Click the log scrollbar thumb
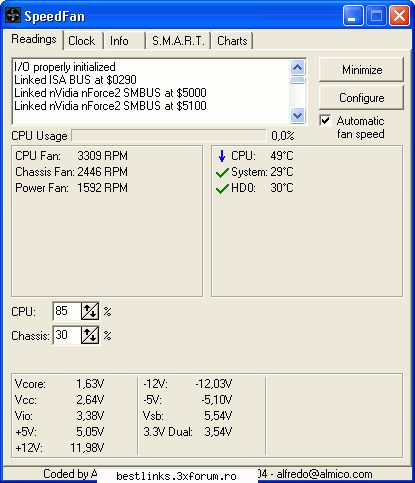Viewport: 415px width, 483px height. coord(297,80)
